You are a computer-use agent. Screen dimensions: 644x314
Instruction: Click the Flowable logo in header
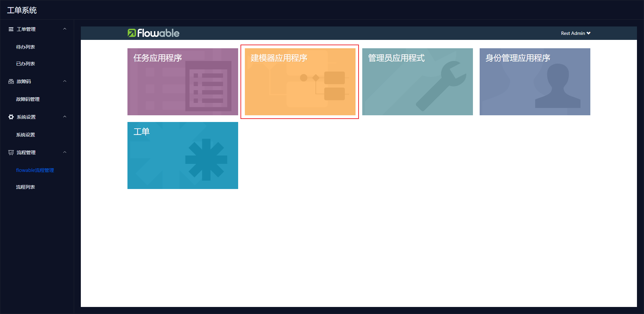click(x=153, y=33)
